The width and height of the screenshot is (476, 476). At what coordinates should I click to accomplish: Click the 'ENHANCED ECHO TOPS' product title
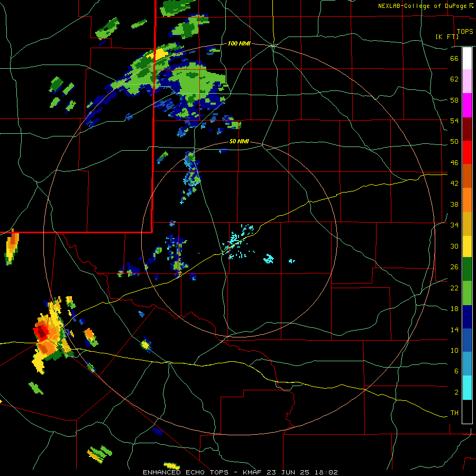coord(186,472)
